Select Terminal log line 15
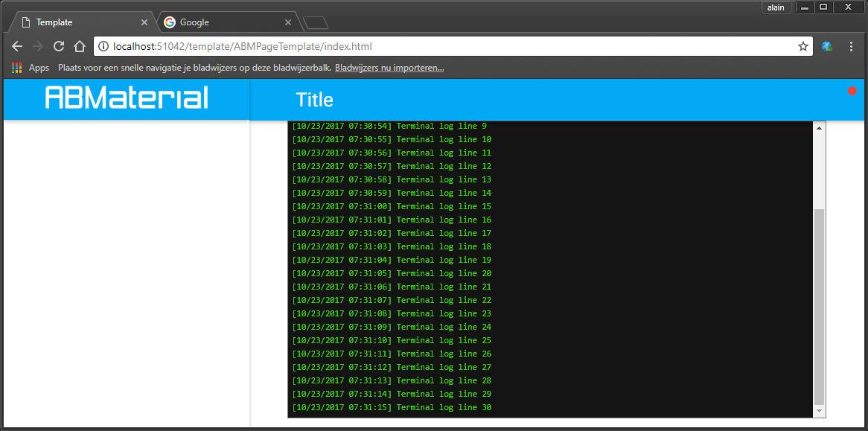The image size is (868, 431). [x=392, y=206]
